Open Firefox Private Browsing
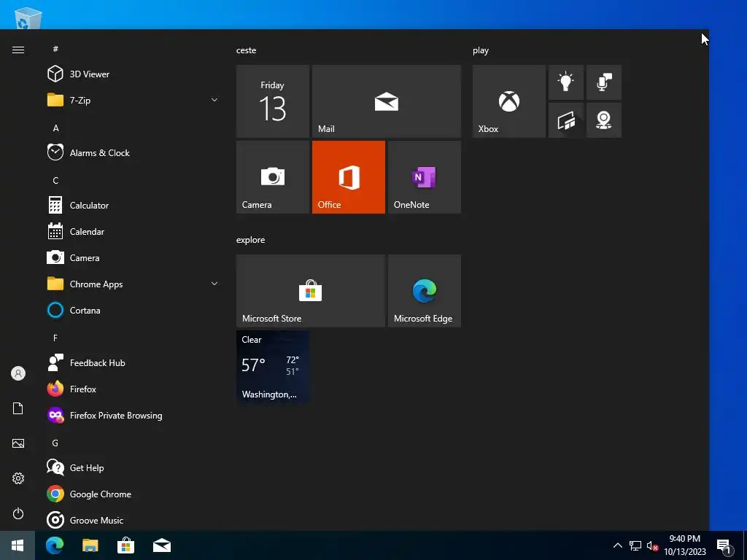Image resolution: width=747 pixels, height=560 pixels. click(x=133, y=415)
